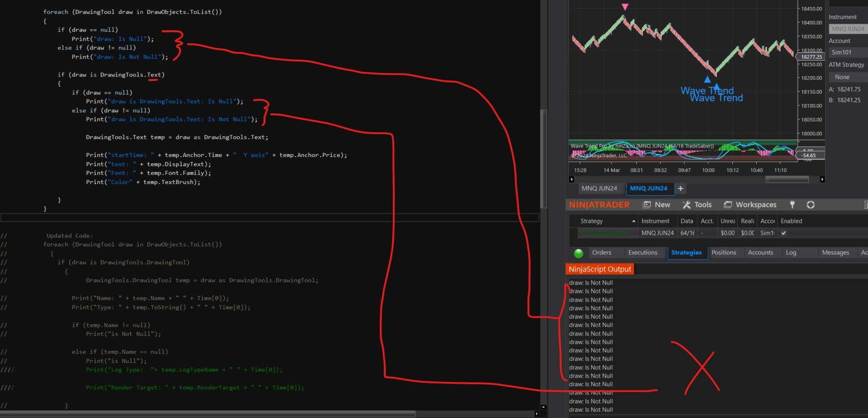Click the Strategy column sort arrow

point(633,221)
